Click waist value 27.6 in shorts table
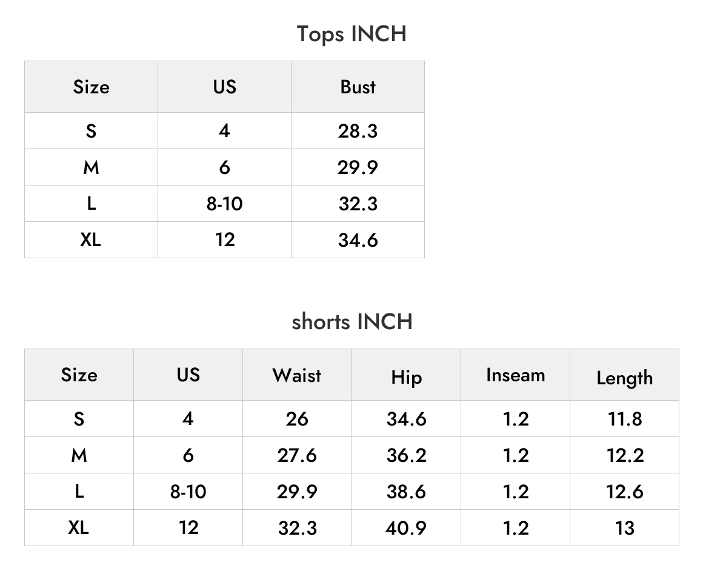 tap(297, 455)
